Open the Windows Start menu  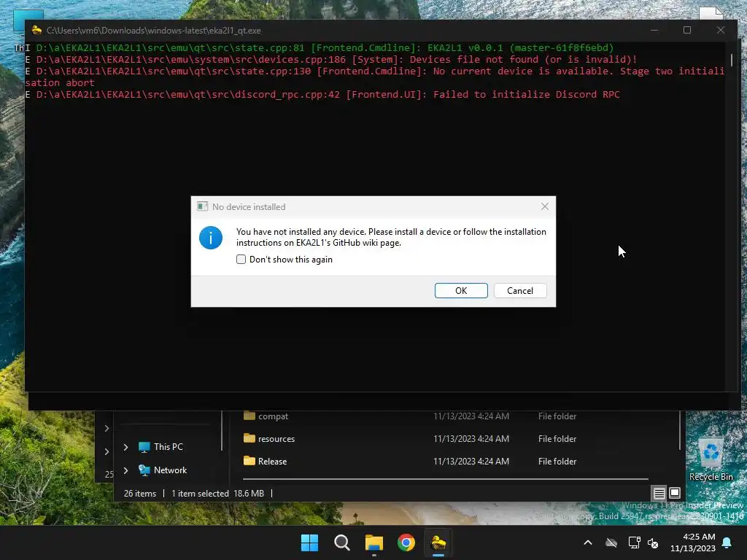309,542
